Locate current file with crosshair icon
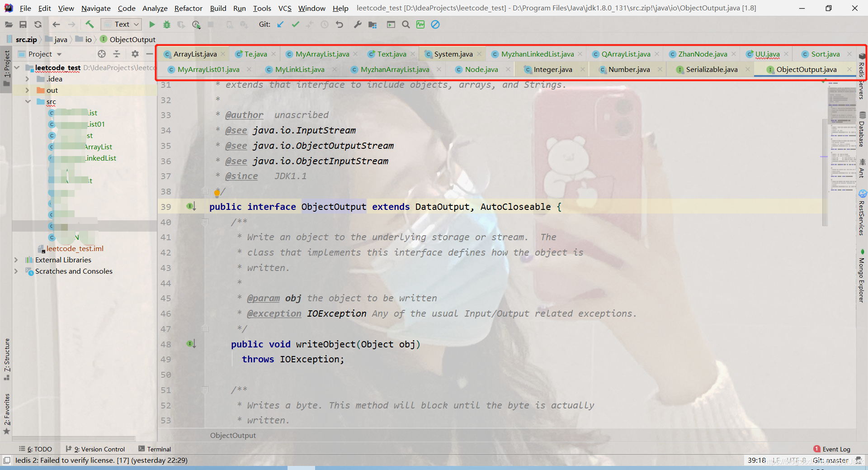 [102, 54]
